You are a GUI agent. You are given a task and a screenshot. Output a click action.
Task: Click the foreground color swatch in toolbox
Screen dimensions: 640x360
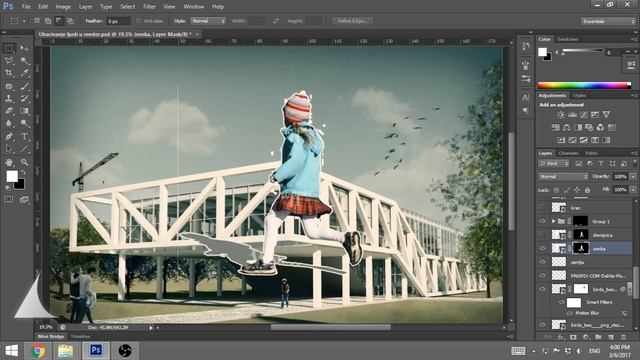coord(12,176)
